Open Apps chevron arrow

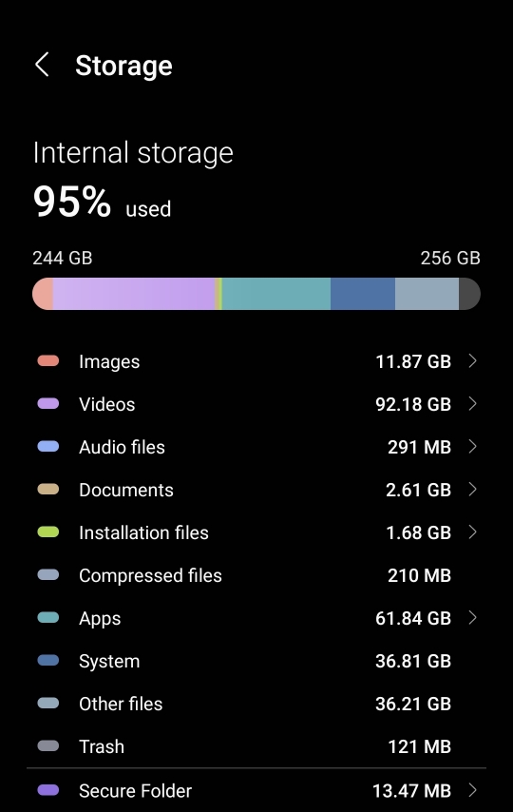pyautogui.click(x=472, y=617)
